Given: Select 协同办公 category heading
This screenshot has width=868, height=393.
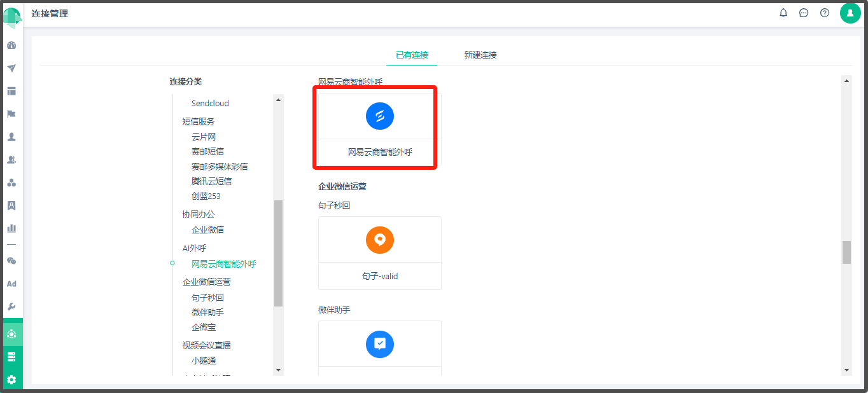Looking at the screenshot, I should click(199, 214).
